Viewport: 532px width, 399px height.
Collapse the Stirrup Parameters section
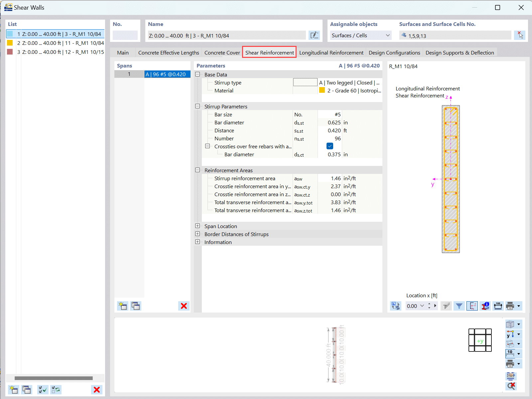pyautogui.click(x=198, y=106)
